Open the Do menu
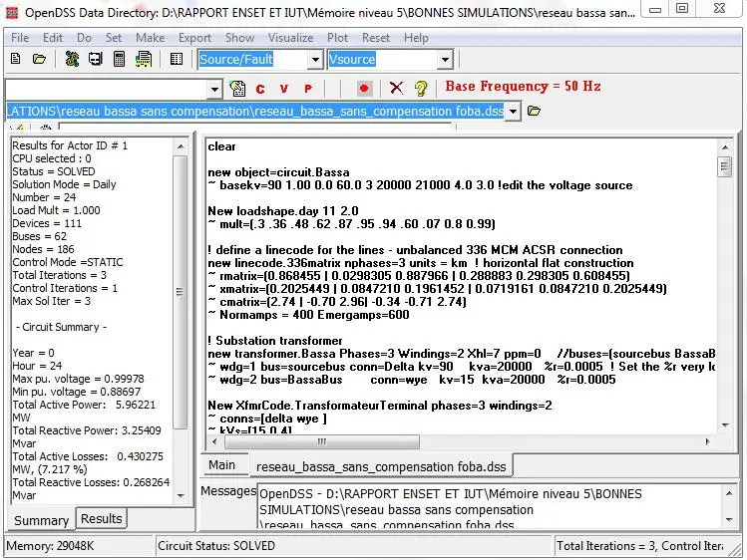747x560 pixels. click(85, 38)
